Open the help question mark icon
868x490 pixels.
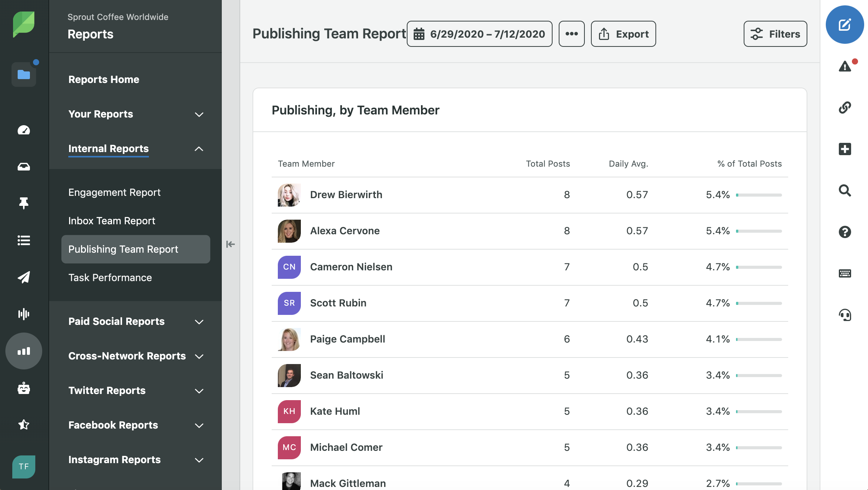845,232
